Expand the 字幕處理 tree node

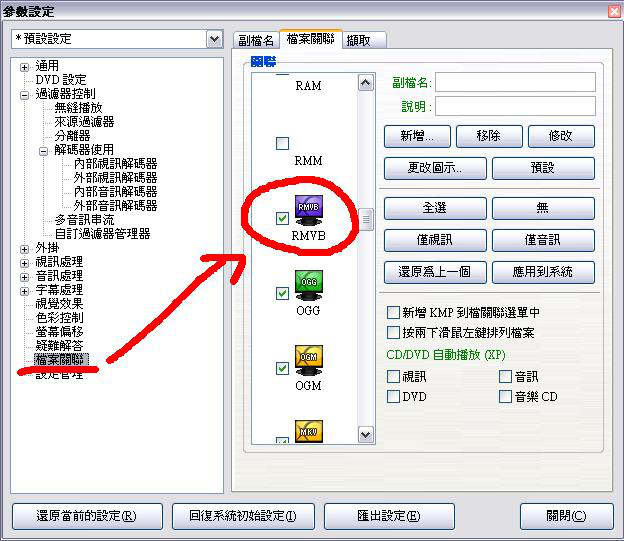click(x=24, y=291)
